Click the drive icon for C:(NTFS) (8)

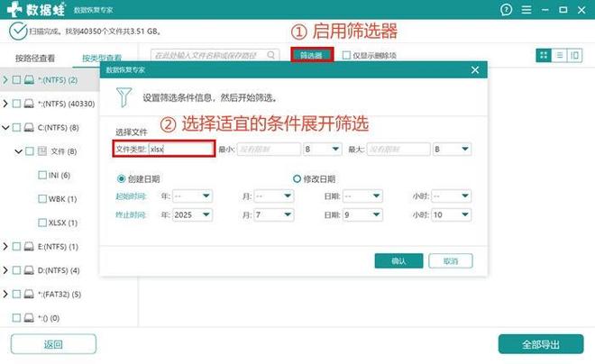pos(29,127)
